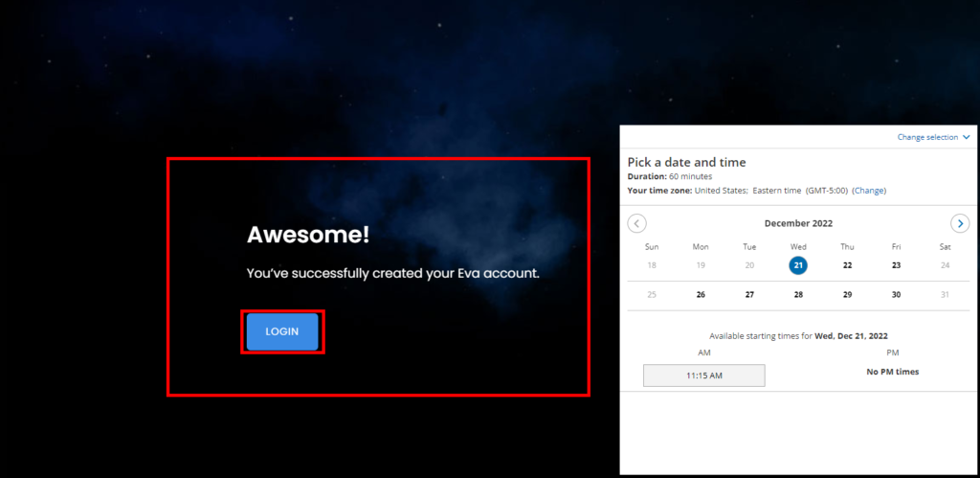
Task: Click the disabled date 19
Action: click(x=701, y=265)
